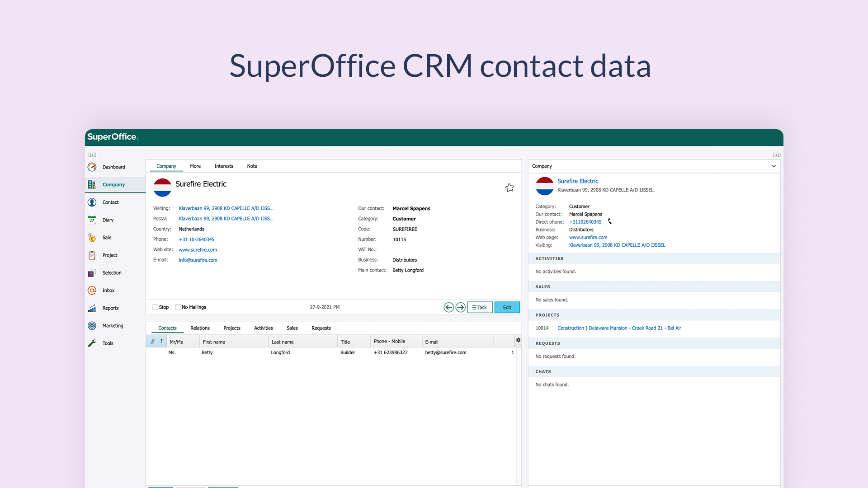Collapse the right preview panel
This screenshot has width=868, height=488.
pyautogui.click(x=777, y=155)
